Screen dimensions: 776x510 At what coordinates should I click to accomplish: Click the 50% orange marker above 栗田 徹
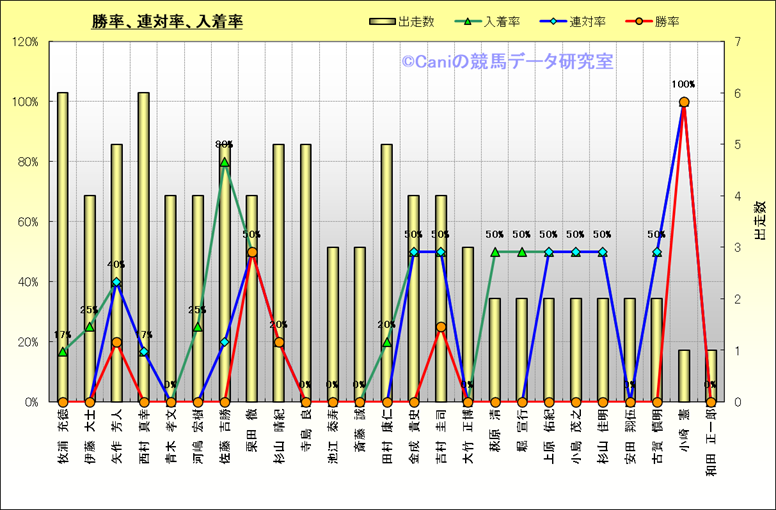pyautogui.click(x=252, y=252)
